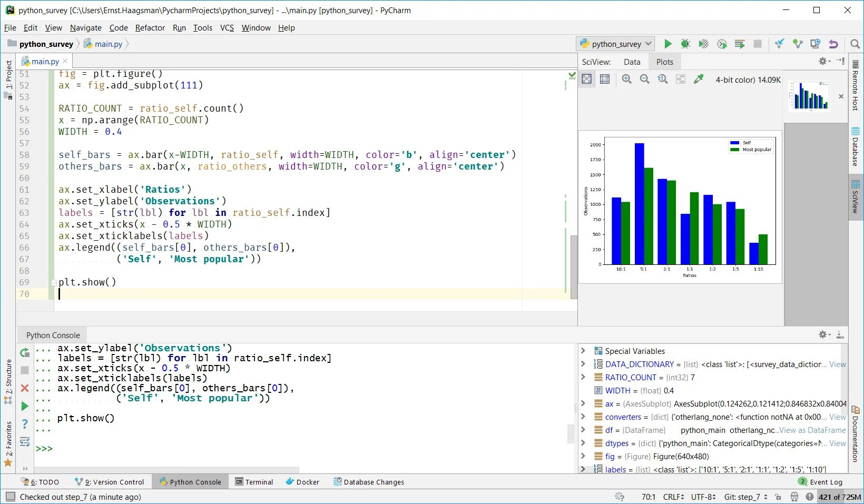Open the Terminal tool window
The image size is (864, 504).
254,482
